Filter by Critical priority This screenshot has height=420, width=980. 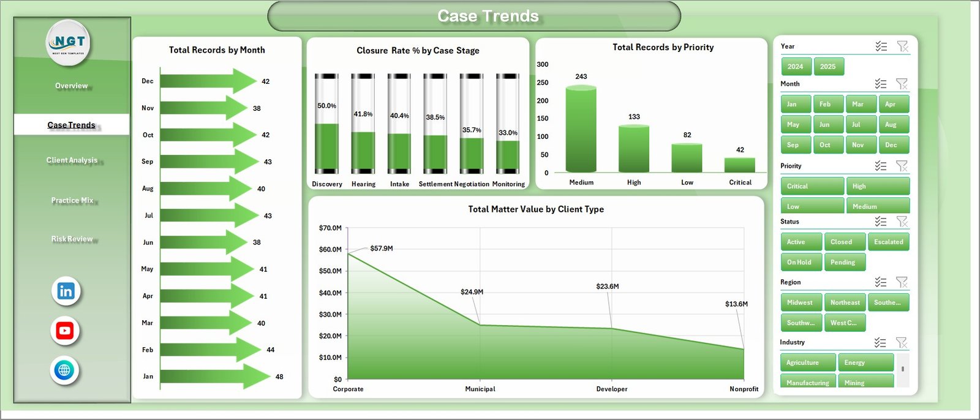pyautogui.click(x=813, y=186)
